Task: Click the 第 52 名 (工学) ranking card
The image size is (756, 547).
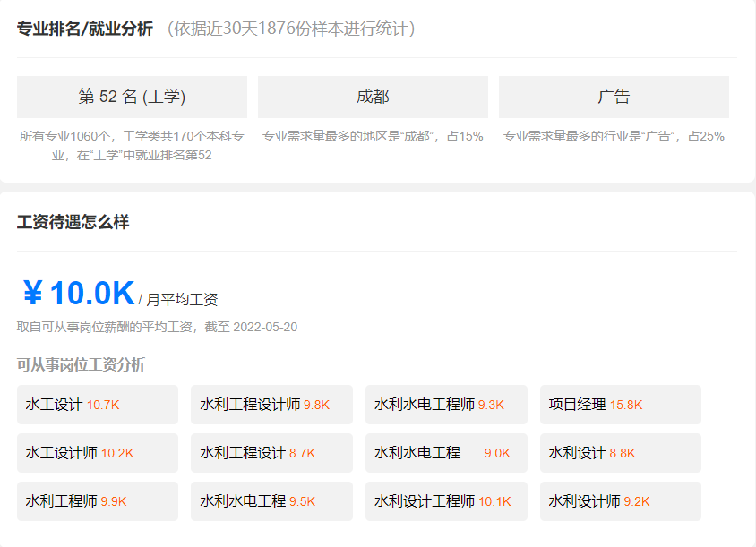Action: 132,97
